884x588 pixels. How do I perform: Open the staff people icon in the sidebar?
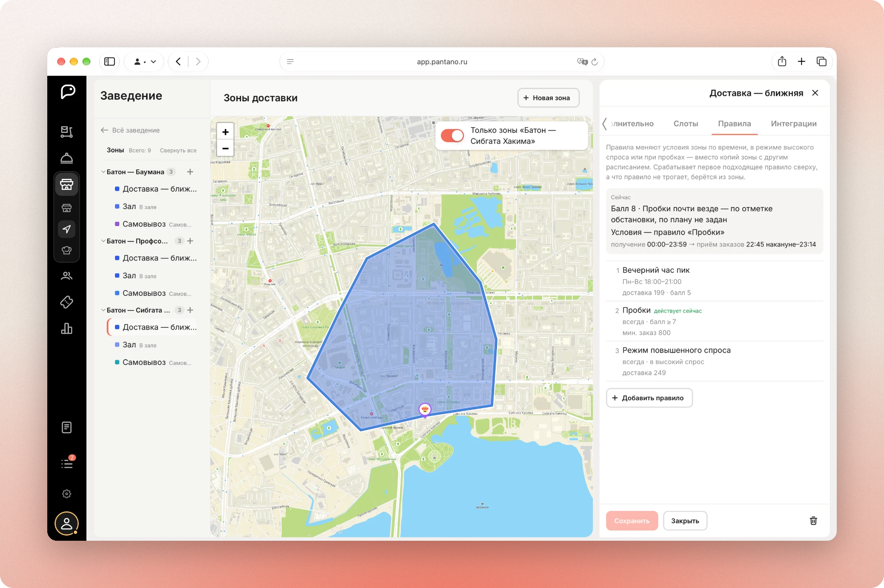point(66,276)
